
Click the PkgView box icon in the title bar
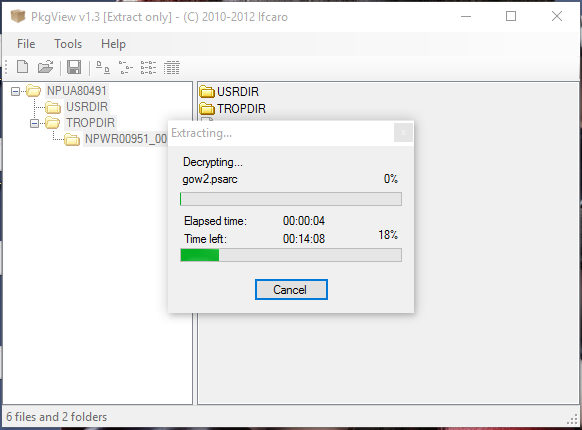coord(18,16)
